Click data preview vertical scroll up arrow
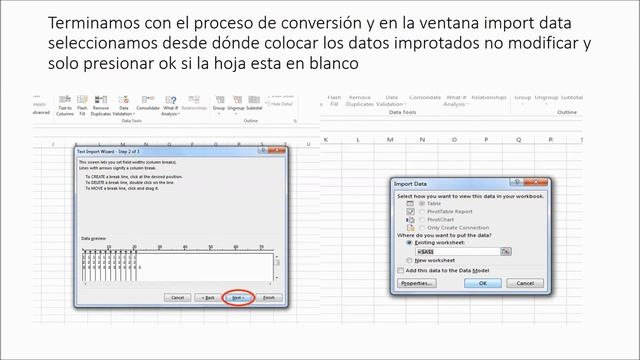Screen dimensions: 640x360 277,257
